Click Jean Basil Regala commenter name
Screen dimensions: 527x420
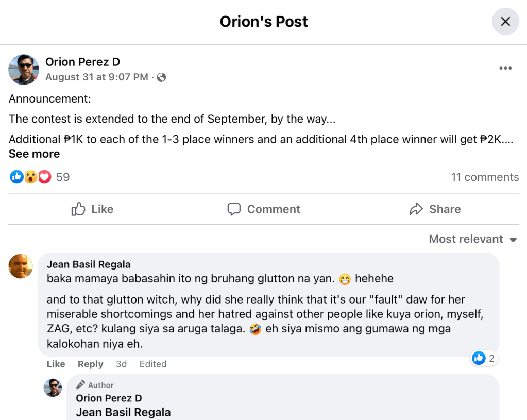click(89, 264)
